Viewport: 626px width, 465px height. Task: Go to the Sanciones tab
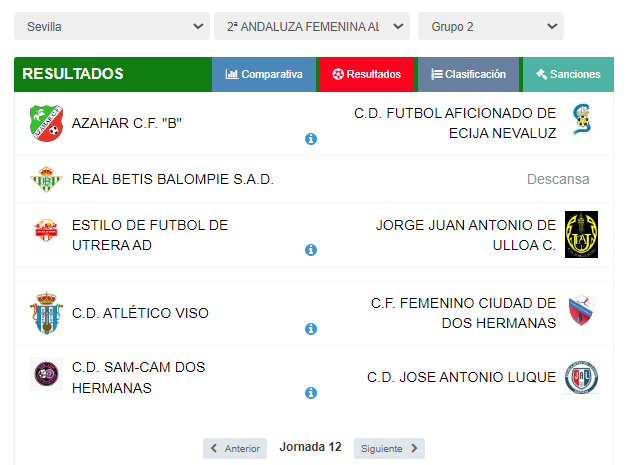click(569, 74)
